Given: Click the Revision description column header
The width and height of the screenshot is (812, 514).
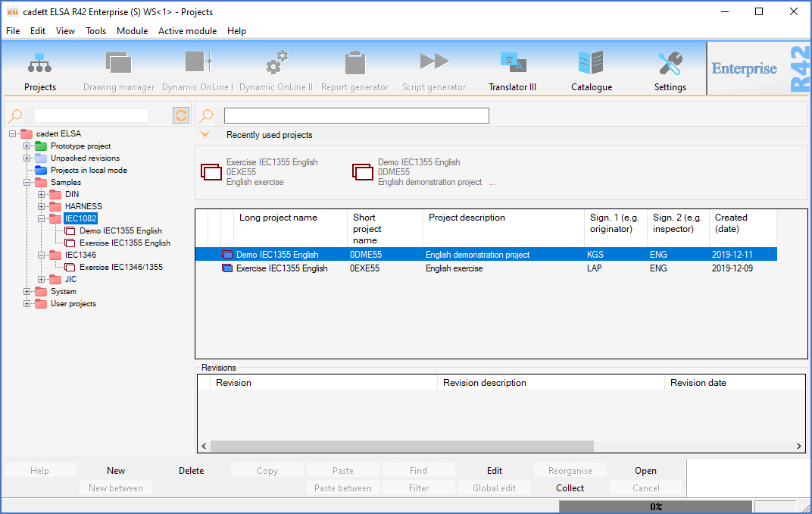Looking at the screenshot, I should (551, 383).
